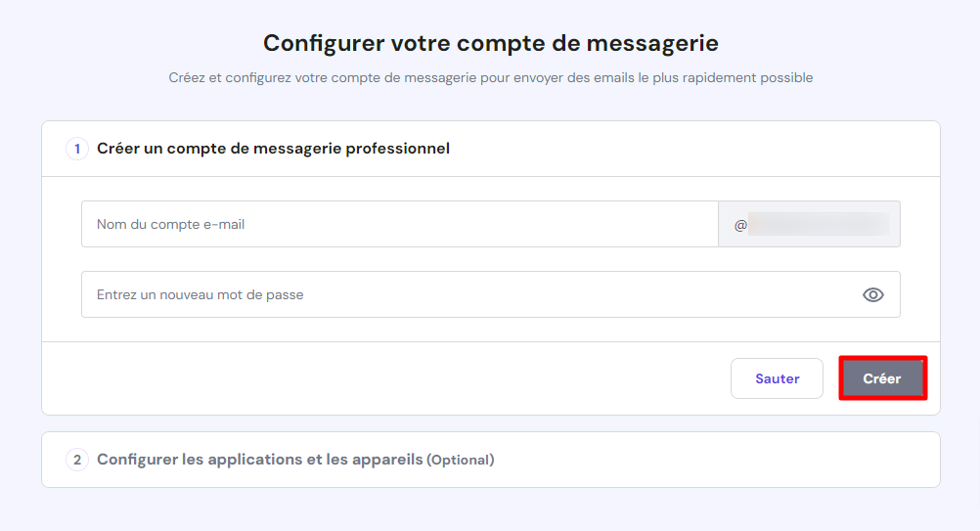The height and width of the screenshot is (531, 980).
Task: Expand "Configurer les applications et les appareils"
Action: coord(259,460)
